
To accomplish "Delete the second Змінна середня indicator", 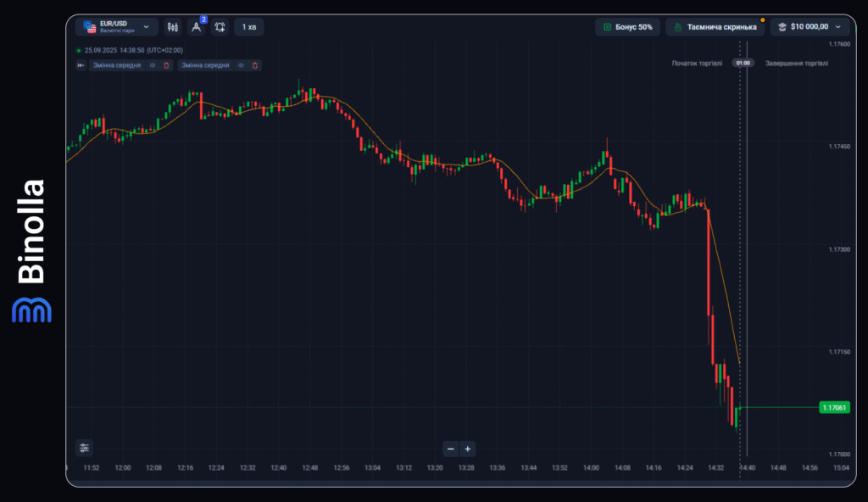I will click(x=254, y=65).
